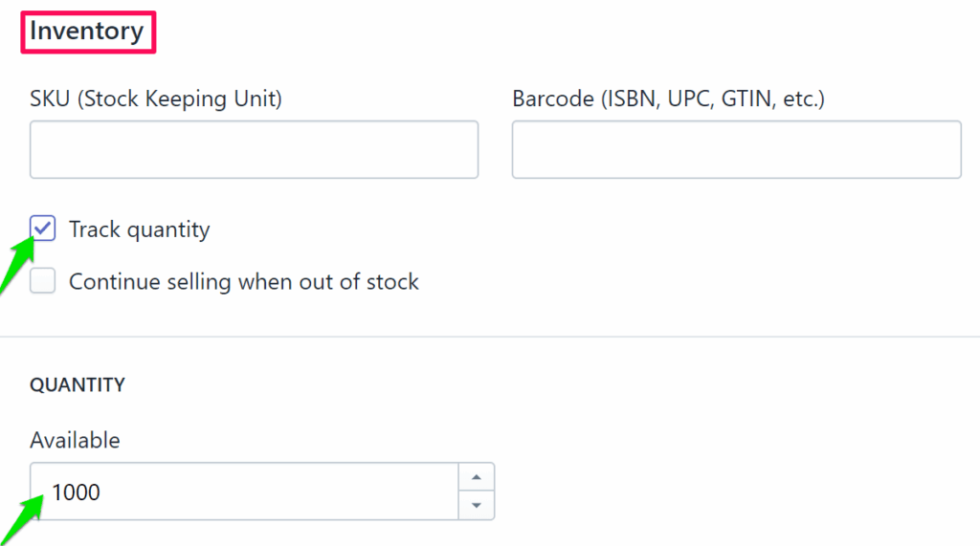Click the word Barcode in label
The image size is (980, 546).
coord(552,98)
